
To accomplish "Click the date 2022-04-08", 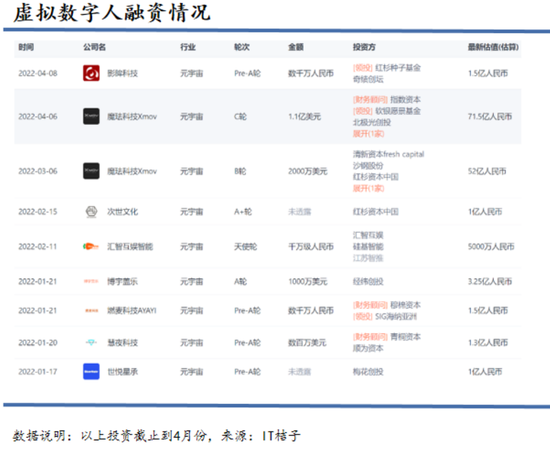I will [x=38, y=73].
